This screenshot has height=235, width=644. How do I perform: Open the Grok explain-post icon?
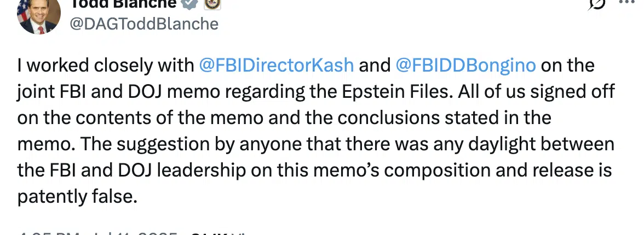[597, 4]
